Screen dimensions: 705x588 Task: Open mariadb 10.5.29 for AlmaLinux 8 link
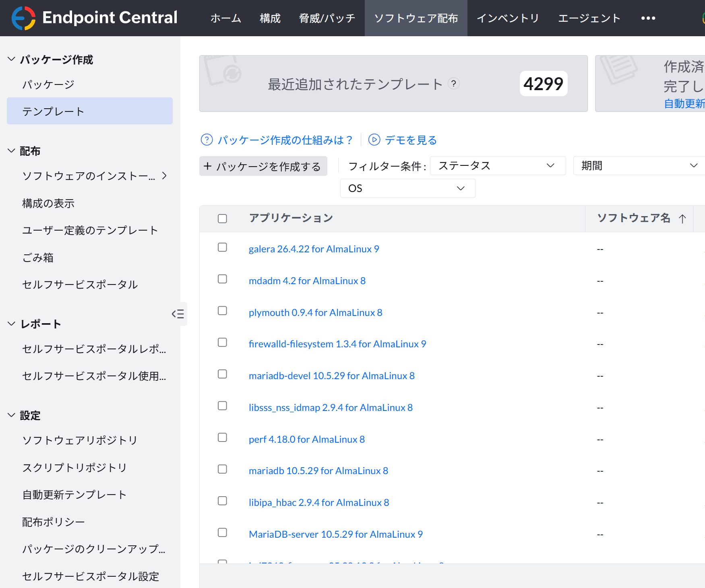[x=318, y=471]
